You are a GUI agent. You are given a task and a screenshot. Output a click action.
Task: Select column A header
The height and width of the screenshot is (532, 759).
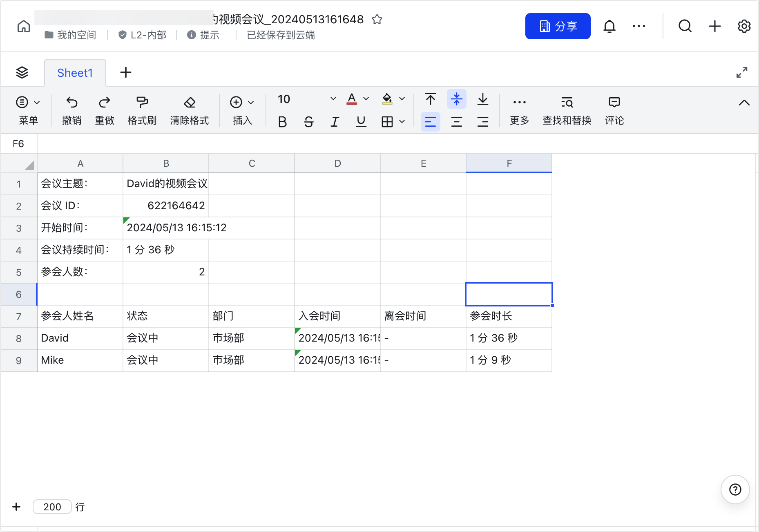(x=80, y=163)
